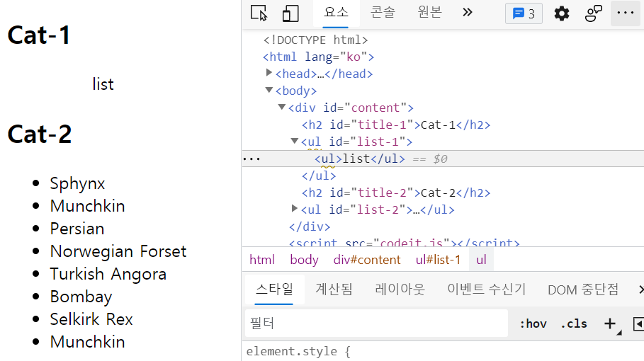Click body in the breadcrumb trail
The width and height of the screenshot is (644, 361).
point(305,260)
